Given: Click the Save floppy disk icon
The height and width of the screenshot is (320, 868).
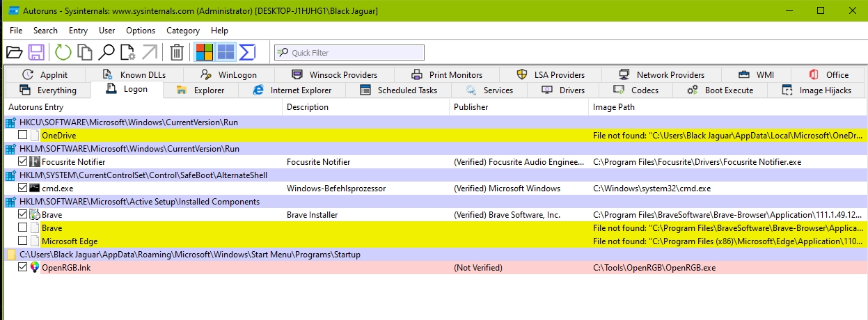Looking at the screenshot, I should pyautogui.click(x=36, y=52).
